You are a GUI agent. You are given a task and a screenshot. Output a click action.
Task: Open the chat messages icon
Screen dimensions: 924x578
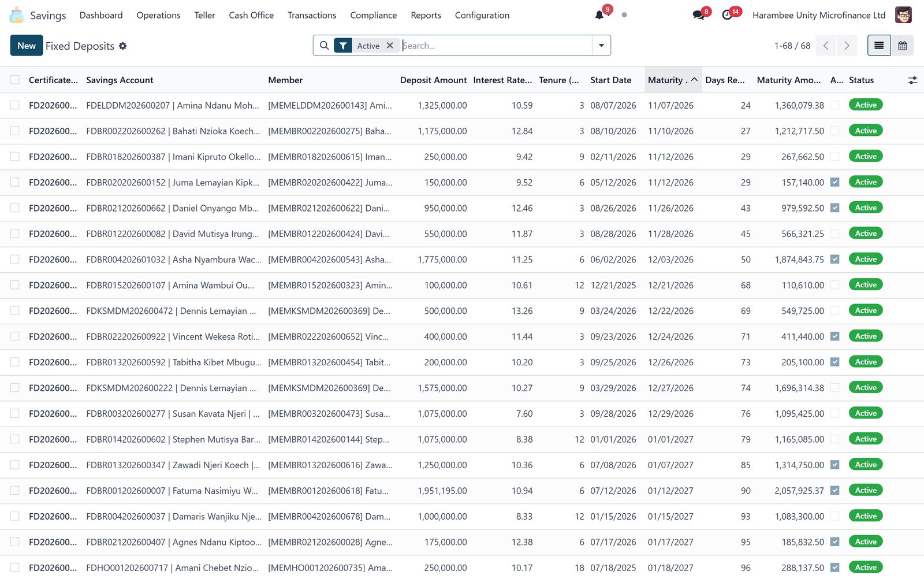click(698, 15)
